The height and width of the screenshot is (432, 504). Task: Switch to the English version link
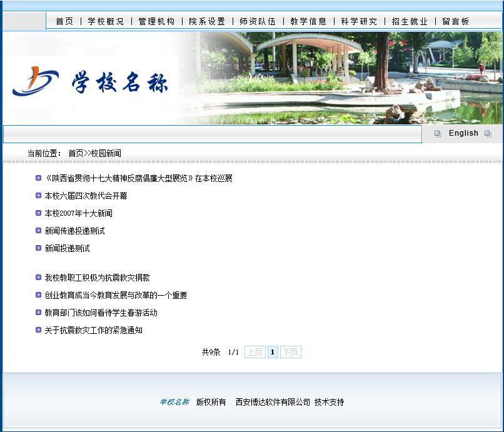[463, 133]
